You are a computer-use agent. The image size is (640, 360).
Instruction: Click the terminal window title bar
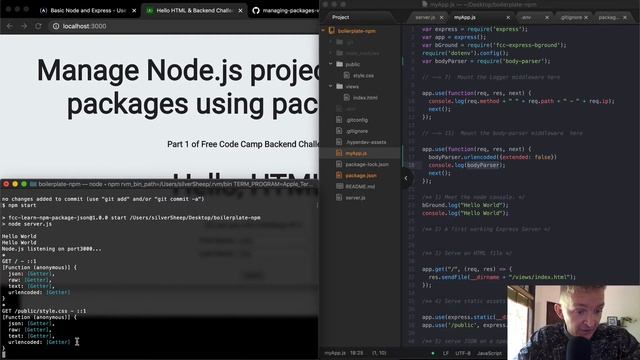159,184
